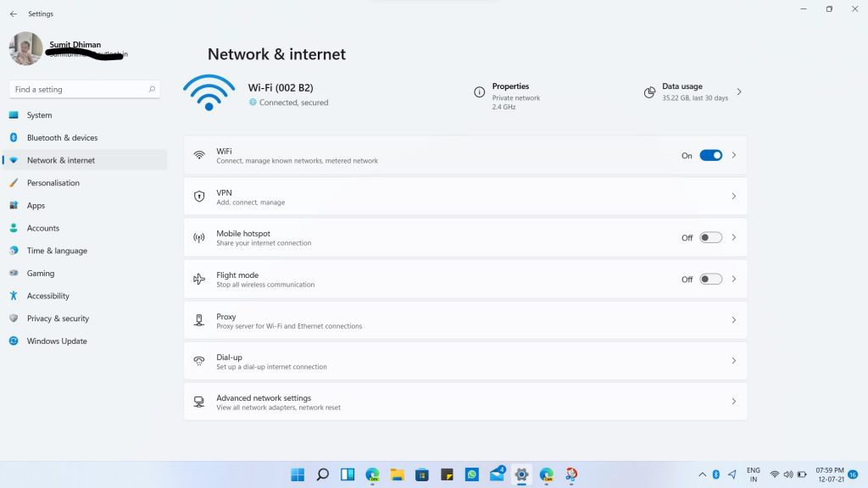This screenshot has height=488, width=868.
Task: Click the Flight mode aeroplane icon
Action: pos(198,278)
